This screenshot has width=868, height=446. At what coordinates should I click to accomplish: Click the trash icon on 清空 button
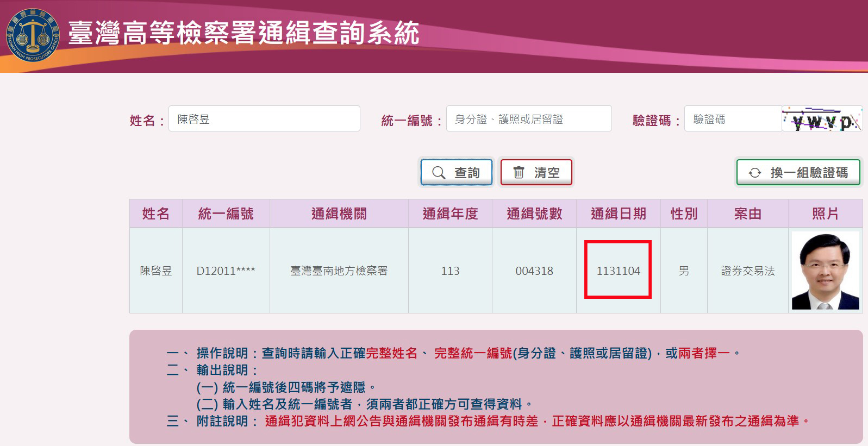(519, 173)
